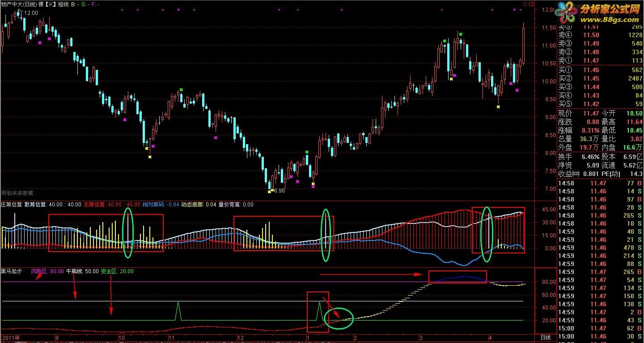Click the 物产中大(日线) chart title
This screenshot has height=343, width=644.
[x=18, y=4]
